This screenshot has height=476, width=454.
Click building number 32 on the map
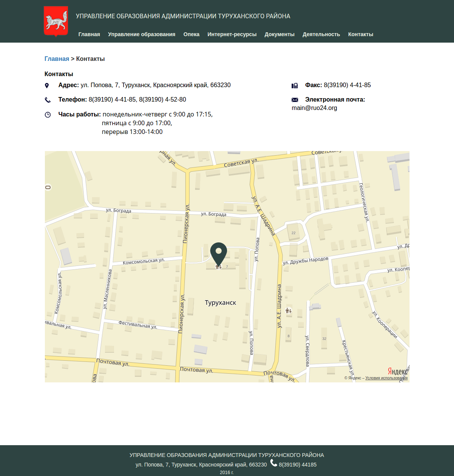[324, 339]
